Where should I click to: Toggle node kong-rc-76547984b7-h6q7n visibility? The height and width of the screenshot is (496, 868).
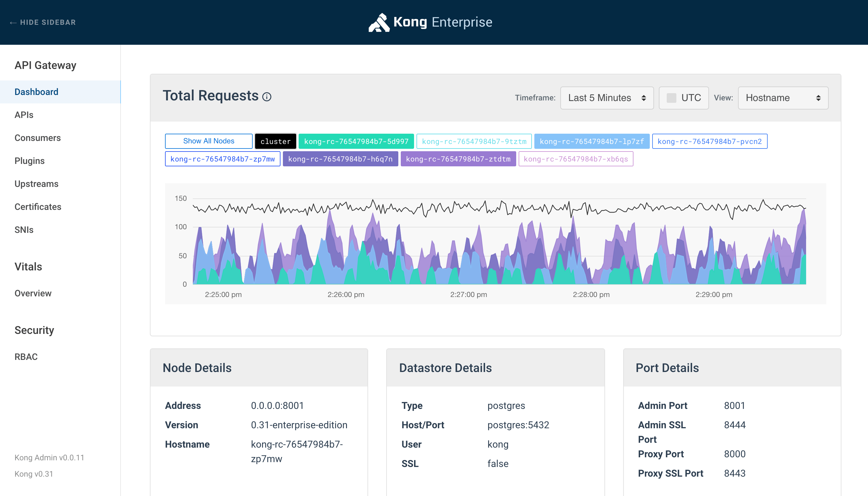click(x=340, y=159)
